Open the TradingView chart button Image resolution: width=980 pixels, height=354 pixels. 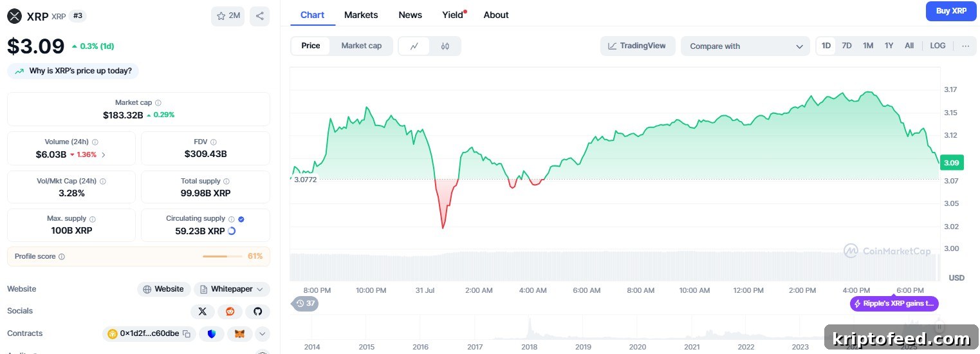point(638,46)
